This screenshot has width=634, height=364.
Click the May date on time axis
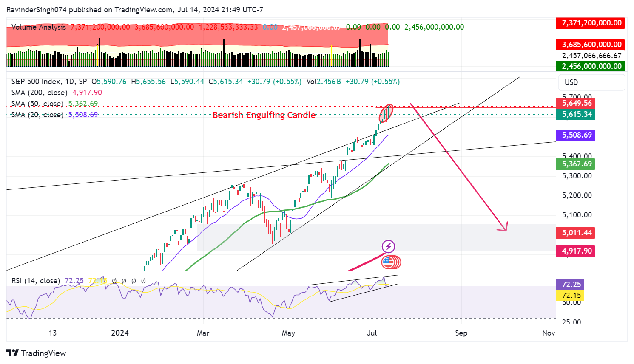288,333
